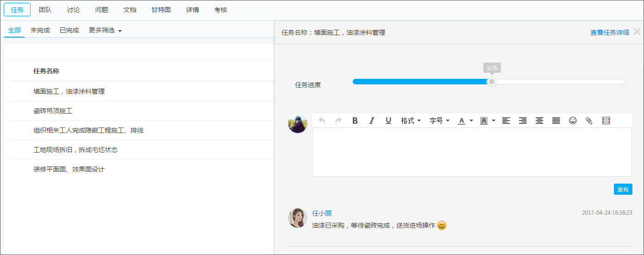
Task: Toggle underline formatting in comment editor
Action: (388, 121)
